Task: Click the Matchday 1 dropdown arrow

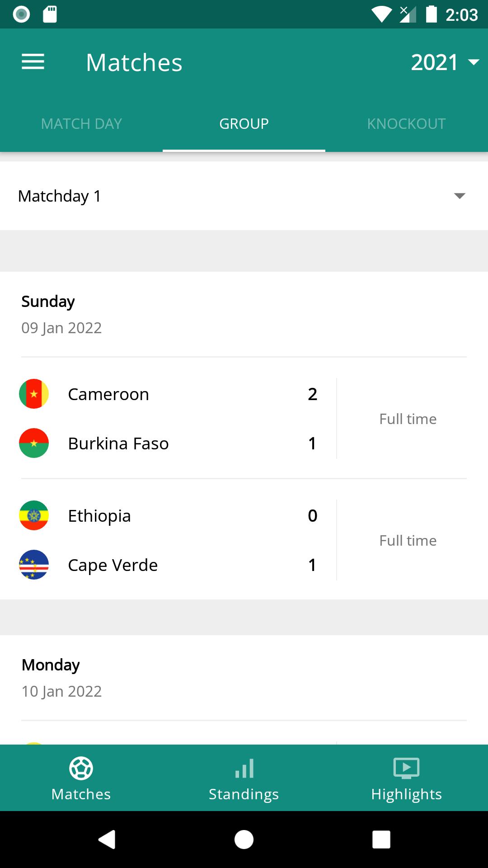Action: point(460,196)
